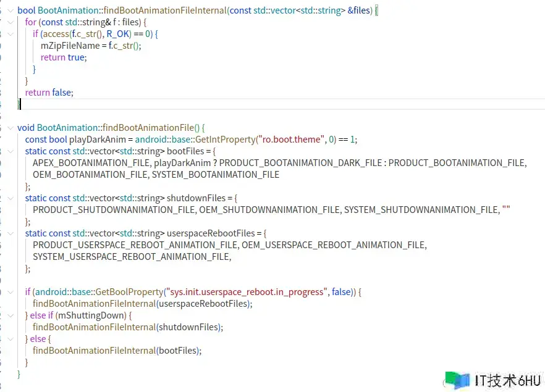Viewport: 545px width, 392px height.
Task: Collapse the 'for (const std::string& f : files)' loop
Action: 11,23
